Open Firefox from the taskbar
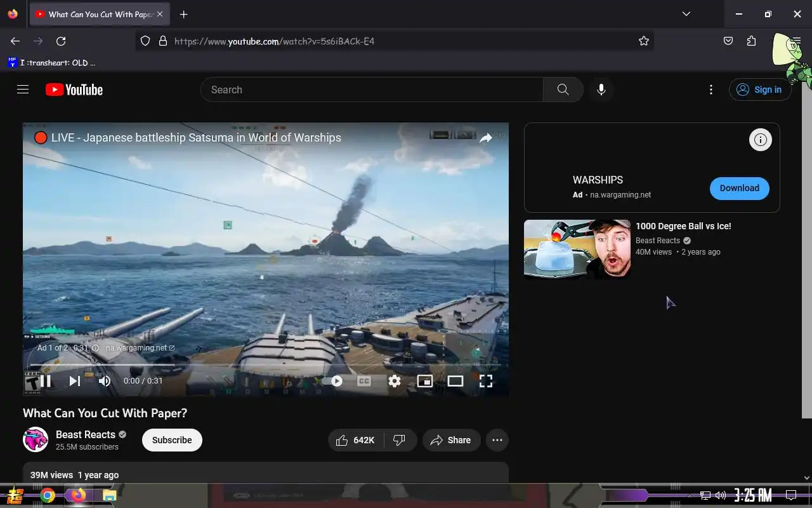This screenshot has height=508, width=812. tap(78, 495)
